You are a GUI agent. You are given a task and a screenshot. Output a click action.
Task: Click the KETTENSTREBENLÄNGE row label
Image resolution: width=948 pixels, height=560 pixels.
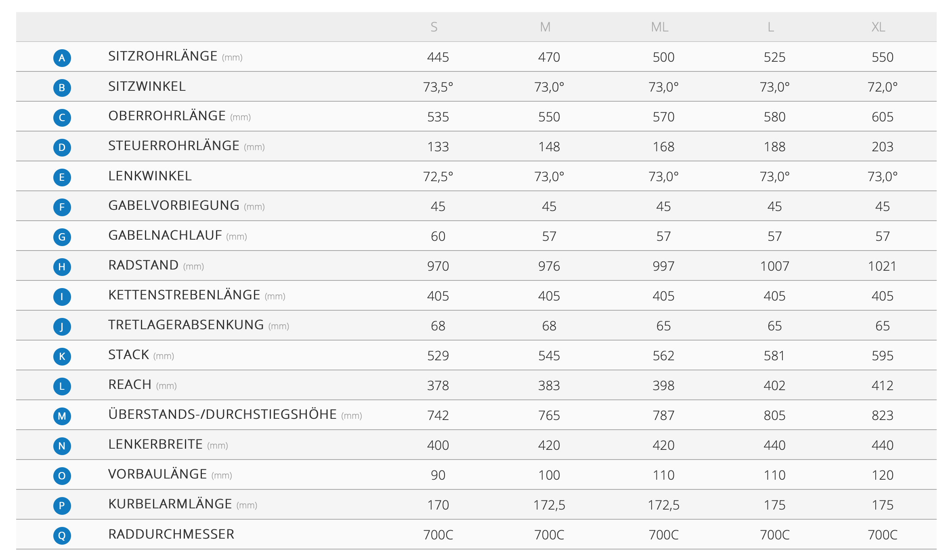pyautogui.click(x=184, y=295)
